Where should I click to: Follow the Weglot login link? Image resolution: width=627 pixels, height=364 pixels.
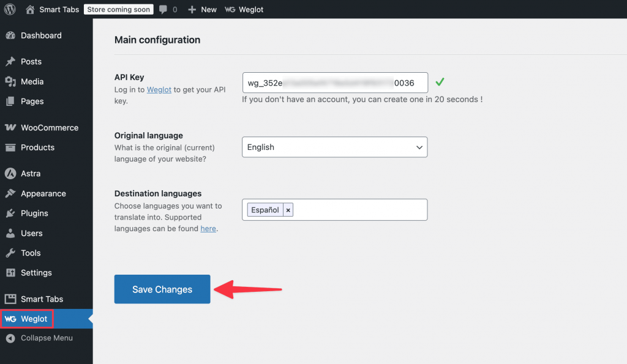pyautogui.click(x=159, y=89)
